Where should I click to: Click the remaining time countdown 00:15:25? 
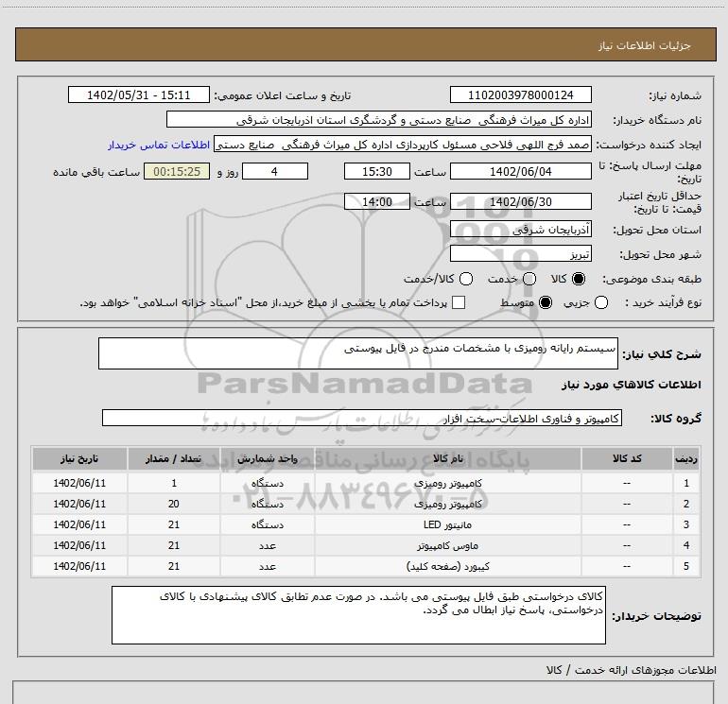[x=177, y=171]
